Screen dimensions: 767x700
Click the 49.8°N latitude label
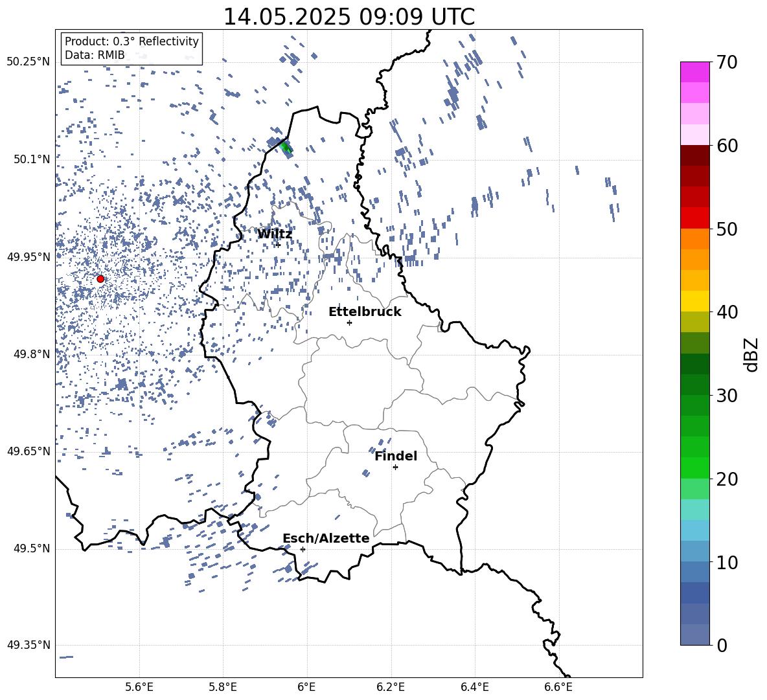point(31,354)
